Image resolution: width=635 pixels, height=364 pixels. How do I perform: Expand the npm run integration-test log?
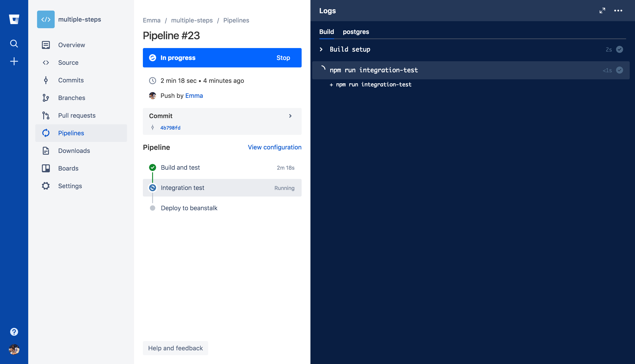[323, 70]
